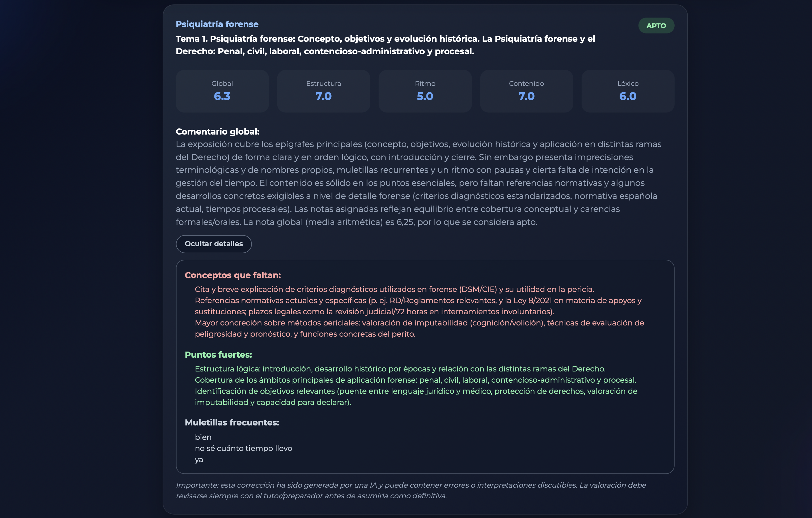Click the APTO status badge

coord(656,26)
